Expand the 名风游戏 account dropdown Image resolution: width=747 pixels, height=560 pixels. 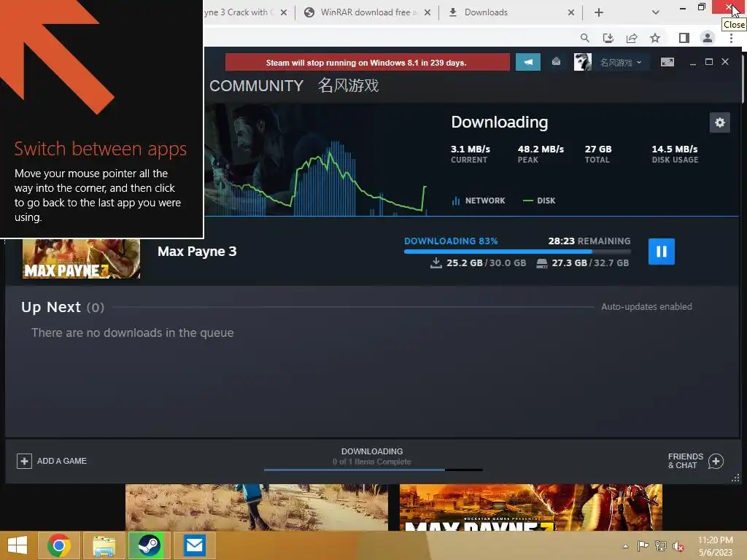pyautogui.click(x=621, y=63)
